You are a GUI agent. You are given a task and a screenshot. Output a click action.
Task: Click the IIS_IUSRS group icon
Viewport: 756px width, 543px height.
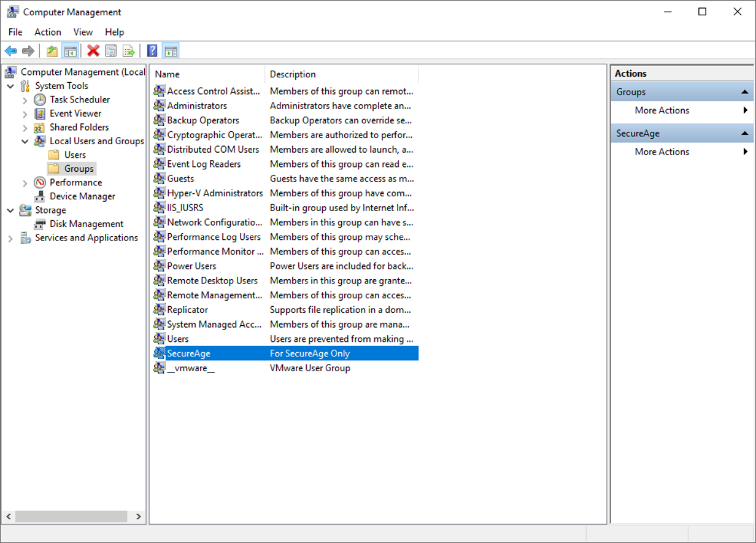[159, 207]
